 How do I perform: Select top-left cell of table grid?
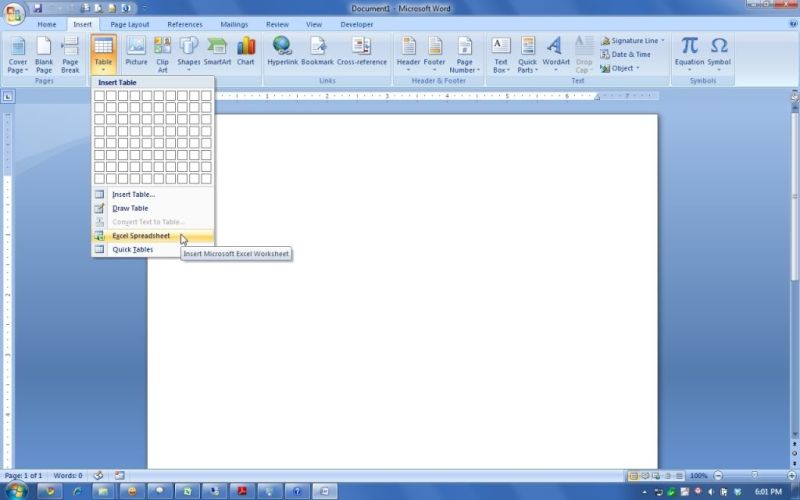99,95
